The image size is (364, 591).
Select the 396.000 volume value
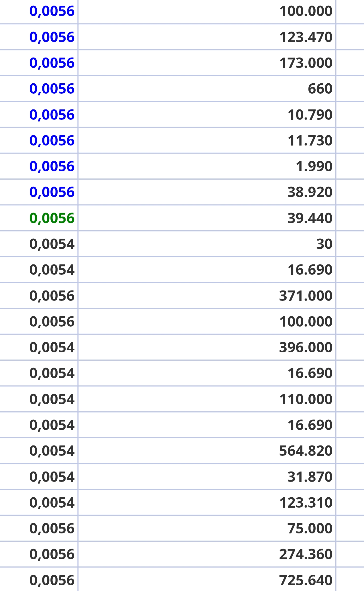click(x=306, y=347)
